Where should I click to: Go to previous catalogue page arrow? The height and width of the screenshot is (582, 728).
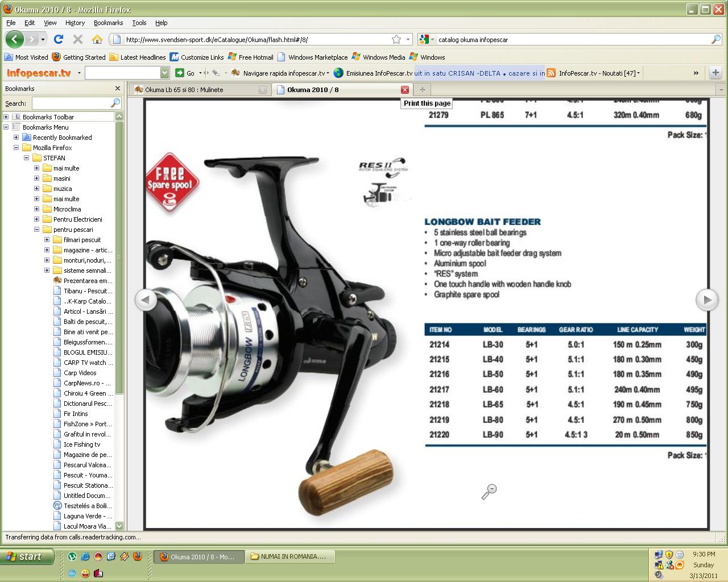[146, 300]
